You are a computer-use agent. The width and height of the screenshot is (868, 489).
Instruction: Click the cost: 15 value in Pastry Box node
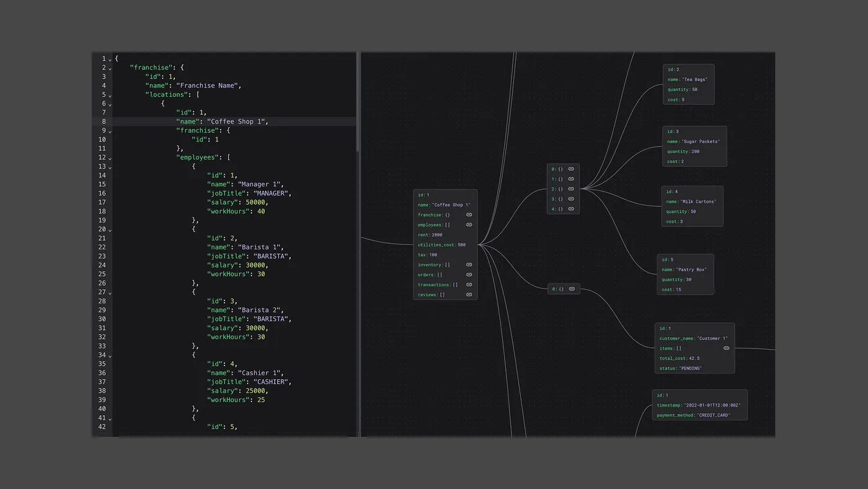coord(678,290)
